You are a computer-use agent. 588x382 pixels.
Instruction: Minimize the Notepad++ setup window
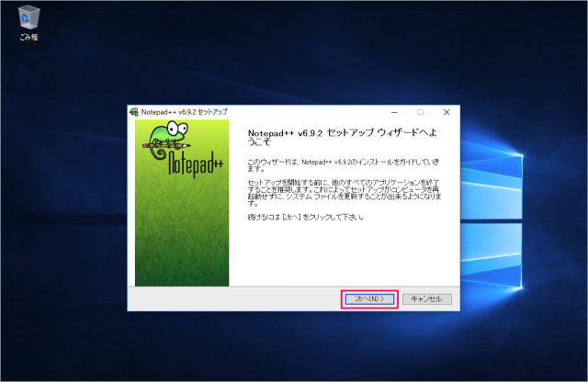coord(394,112)
